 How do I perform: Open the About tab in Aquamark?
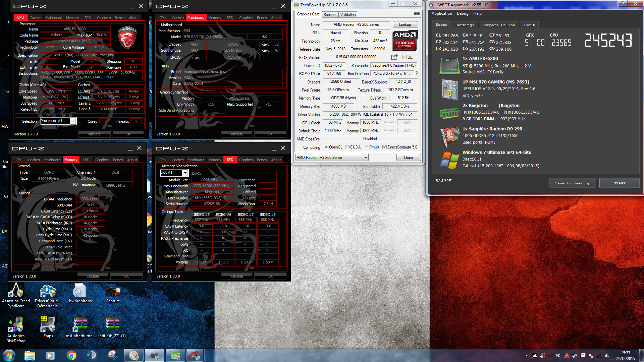[529, 25]
